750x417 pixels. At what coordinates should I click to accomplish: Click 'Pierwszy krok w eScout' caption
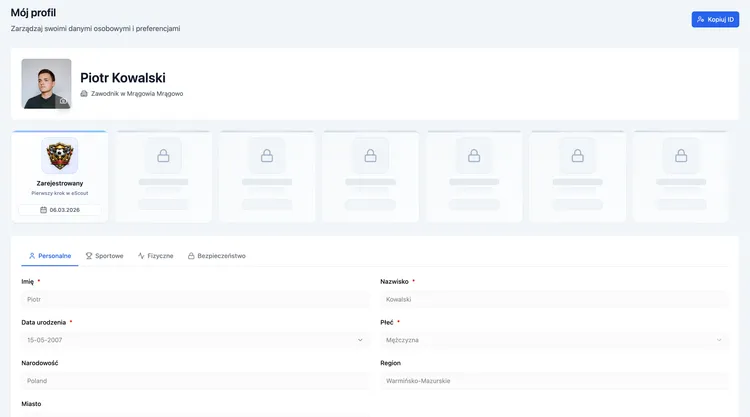pyautogui.click(x=60, y=193)
